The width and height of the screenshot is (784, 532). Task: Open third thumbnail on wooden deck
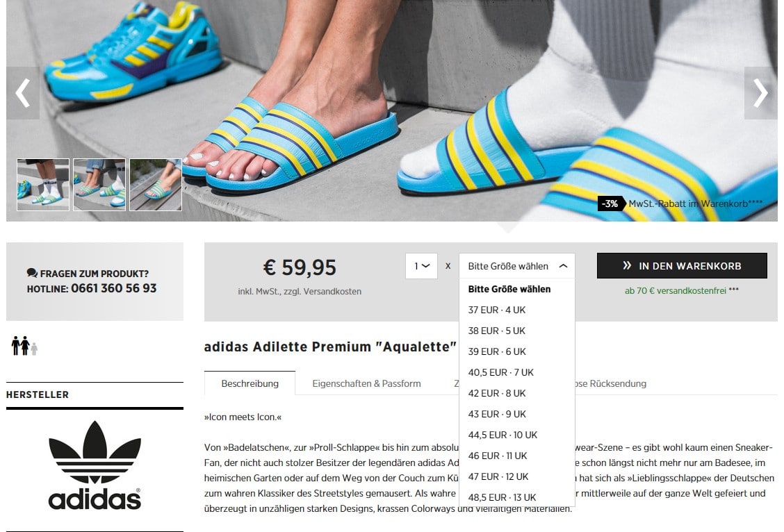[156, 185]
